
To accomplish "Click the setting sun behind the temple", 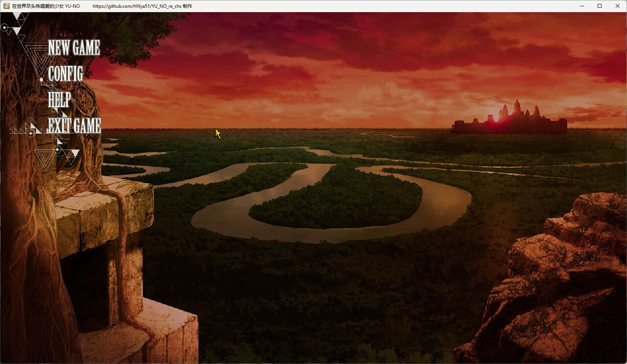I will pyautogui.click(x=492, y=117).
